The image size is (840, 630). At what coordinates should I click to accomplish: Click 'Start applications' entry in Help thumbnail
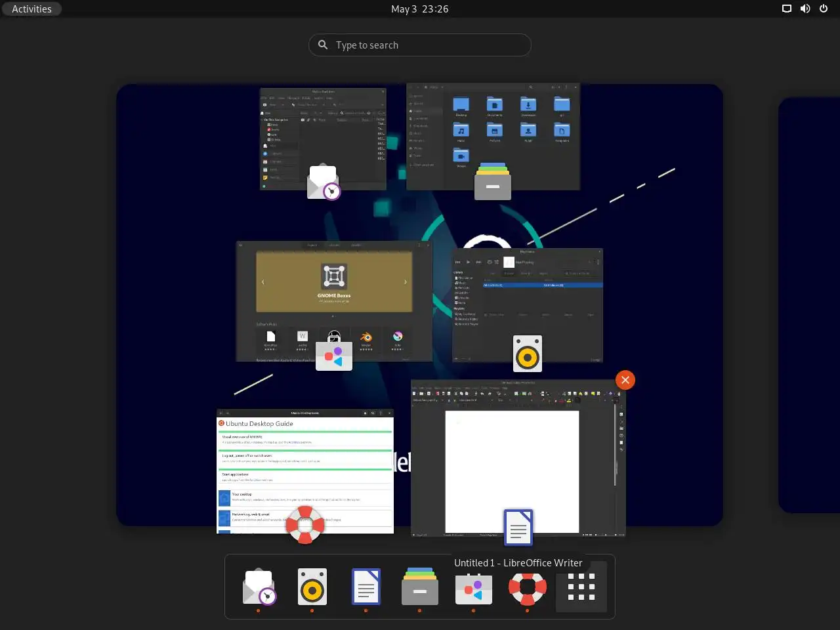tap(305, 476)
